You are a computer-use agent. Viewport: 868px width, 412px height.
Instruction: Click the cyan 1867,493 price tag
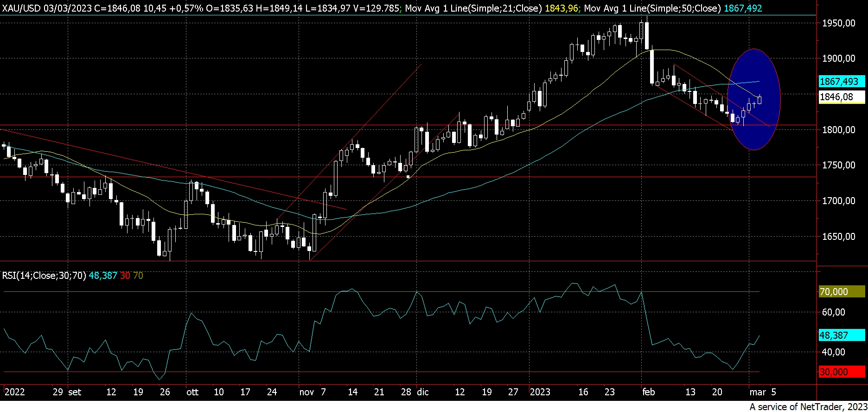842,82
